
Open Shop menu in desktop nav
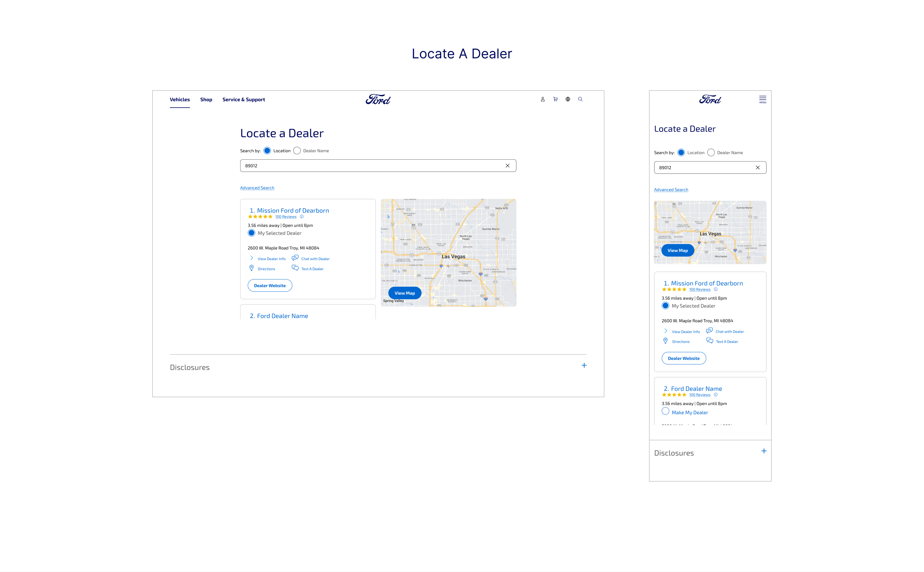(x=206, y=99)
